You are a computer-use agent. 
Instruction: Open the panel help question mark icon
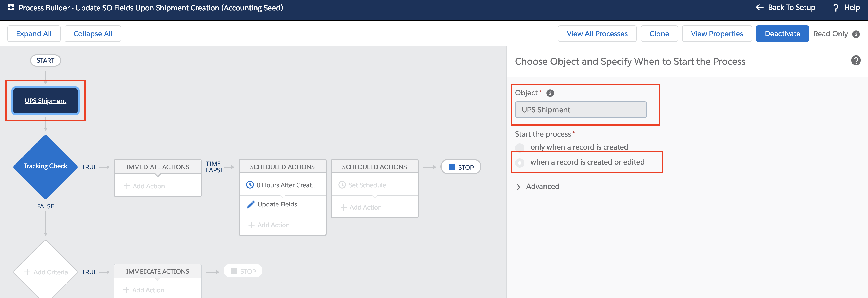pos(856,61)
